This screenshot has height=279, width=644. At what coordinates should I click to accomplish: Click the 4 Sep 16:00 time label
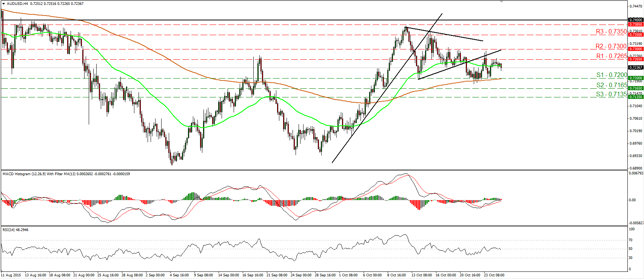click(x=179, y=275)
